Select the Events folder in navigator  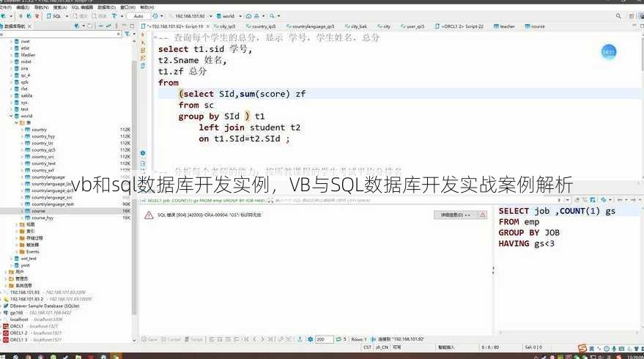(32, 252)
